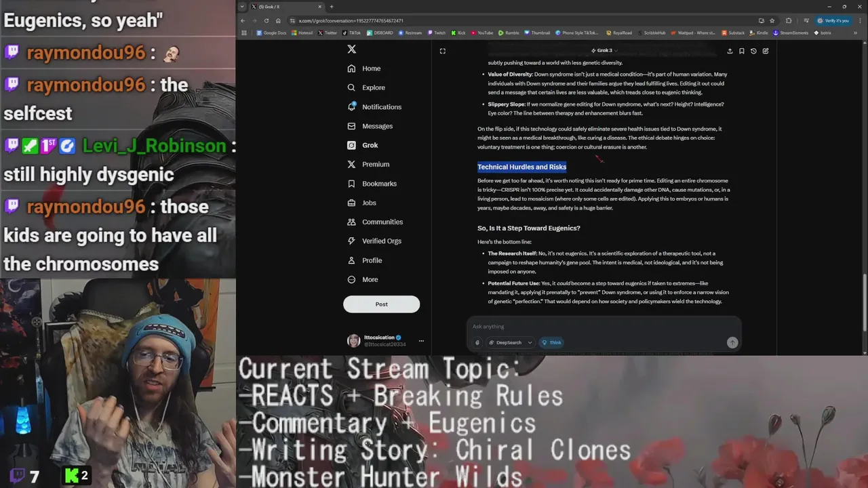Open browser extensions puzzle icon
This screenshot has width=868, height=488.
click(x=788, y=20)
